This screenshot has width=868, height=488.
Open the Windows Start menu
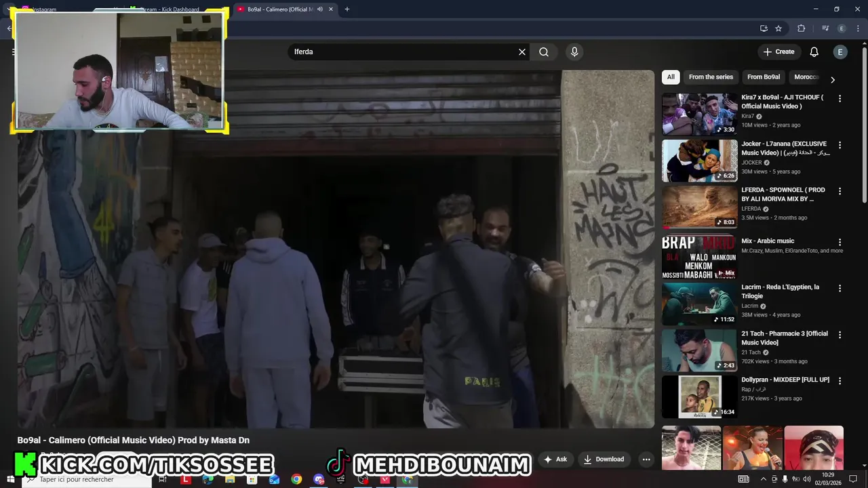coord(10,479)
